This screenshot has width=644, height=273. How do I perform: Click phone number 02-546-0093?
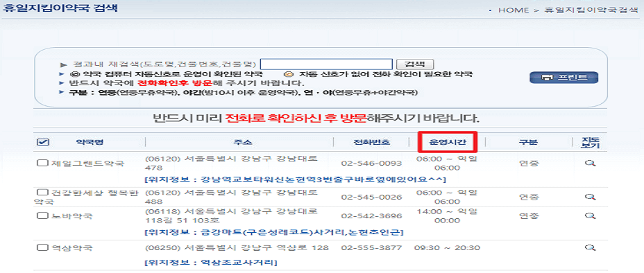coord(371,163)
